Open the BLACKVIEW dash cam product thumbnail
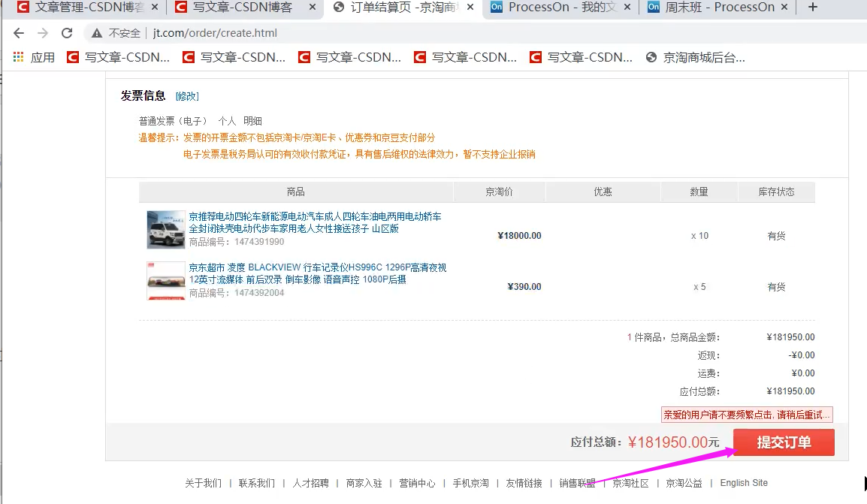 click(x=166, y=281)
